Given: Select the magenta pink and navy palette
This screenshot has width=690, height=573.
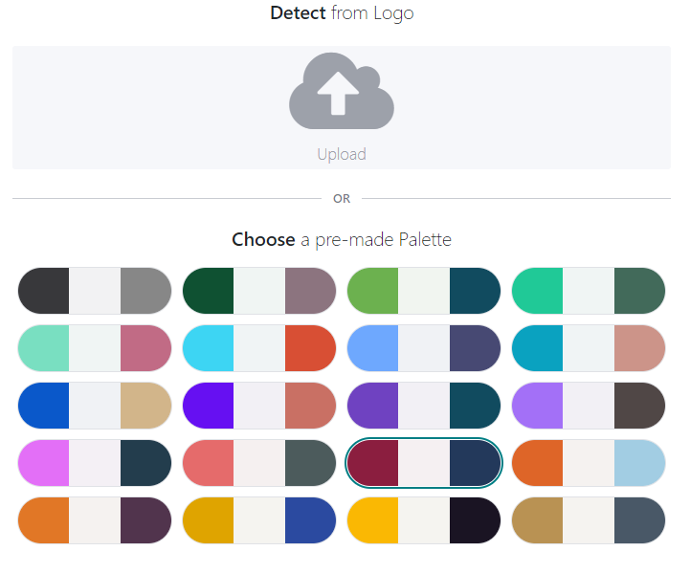Looking at the screenshot, I should [95, 463].
